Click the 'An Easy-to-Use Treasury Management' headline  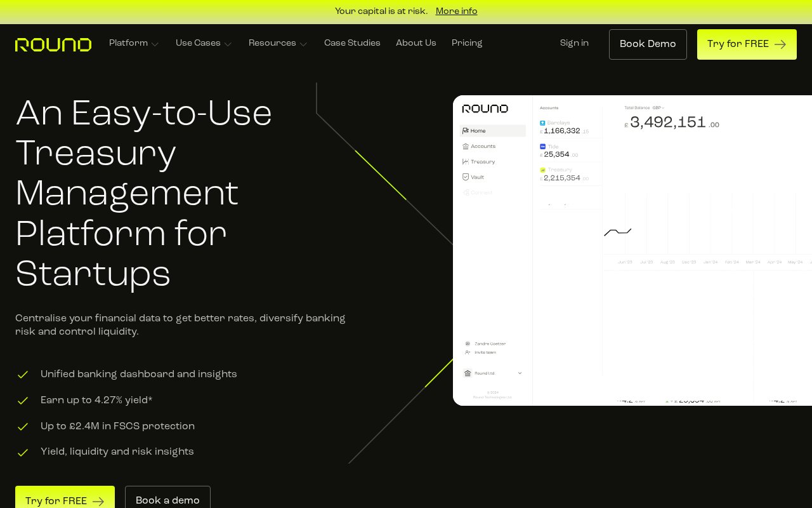(144, 194)
